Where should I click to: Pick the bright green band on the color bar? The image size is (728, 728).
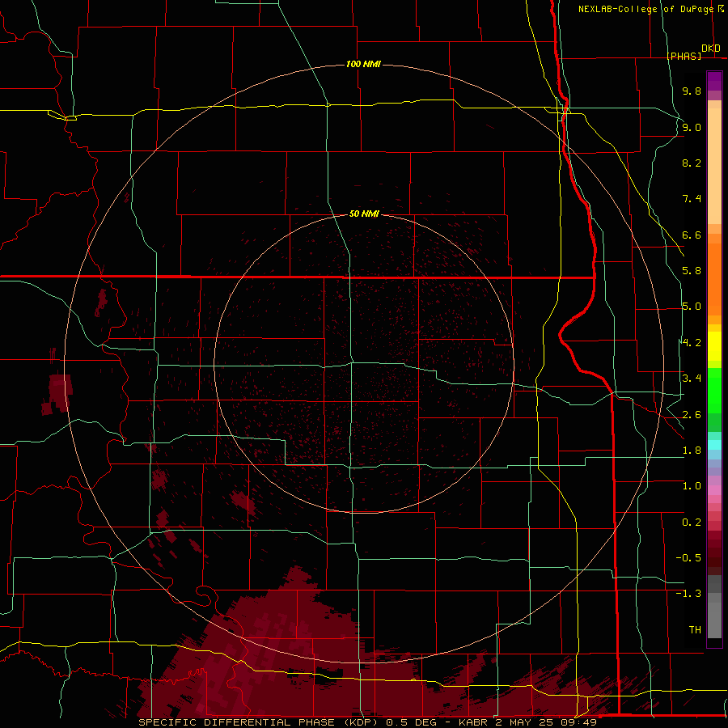coord(714,392)
